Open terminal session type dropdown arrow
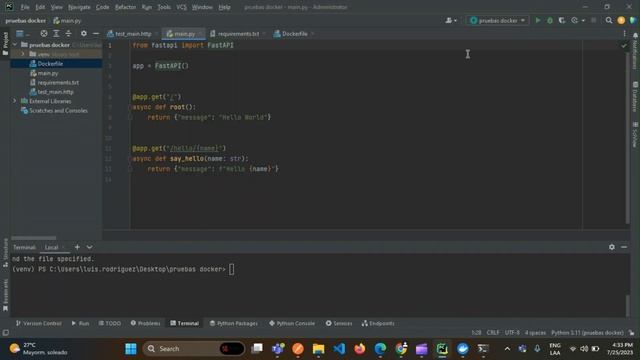This screenshot has width=640, height=360. 89,247
